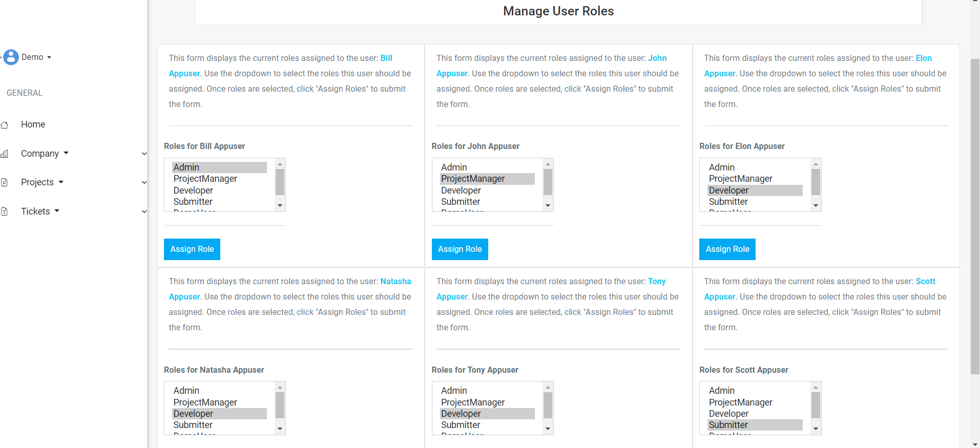The width and height of the screenshot is (980, 448).
Task: Select Developer role for John Appuser
Action: tap(487, 190)
